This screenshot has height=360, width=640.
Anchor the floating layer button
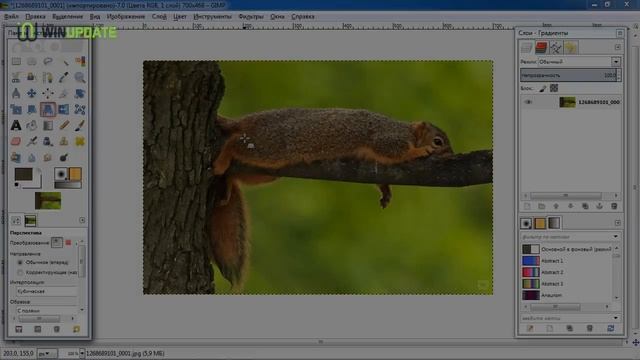point(599,207)
